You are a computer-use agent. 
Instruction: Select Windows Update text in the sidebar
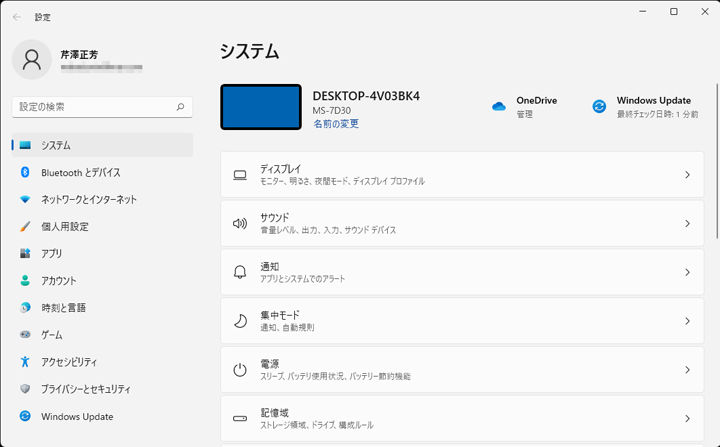tap(77, 416)
